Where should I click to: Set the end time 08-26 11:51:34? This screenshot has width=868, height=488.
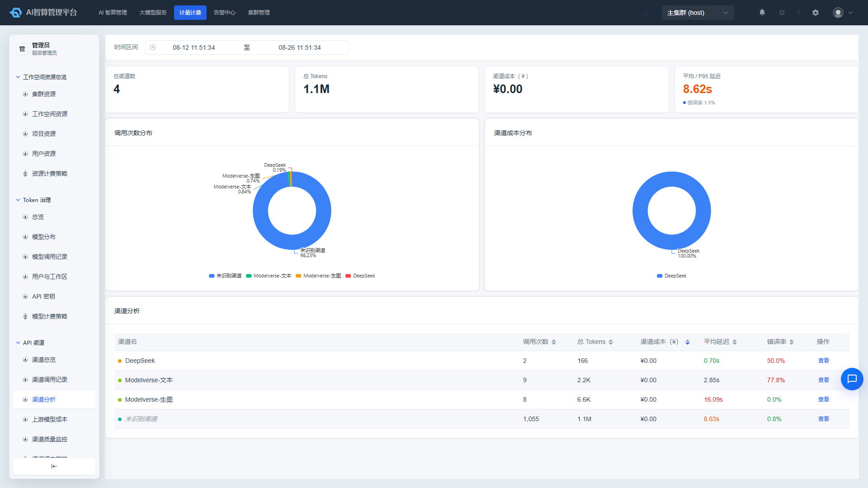coord(299,47)
